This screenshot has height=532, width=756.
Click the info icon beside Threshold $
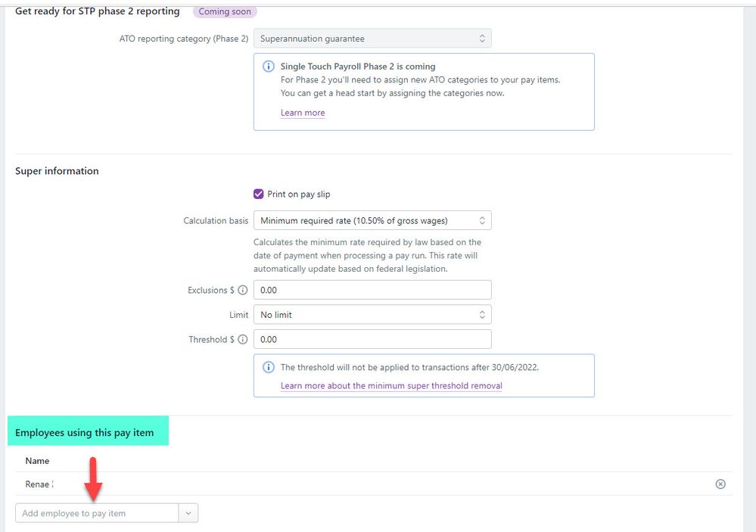pyautogui.click(x=242, y=340)
